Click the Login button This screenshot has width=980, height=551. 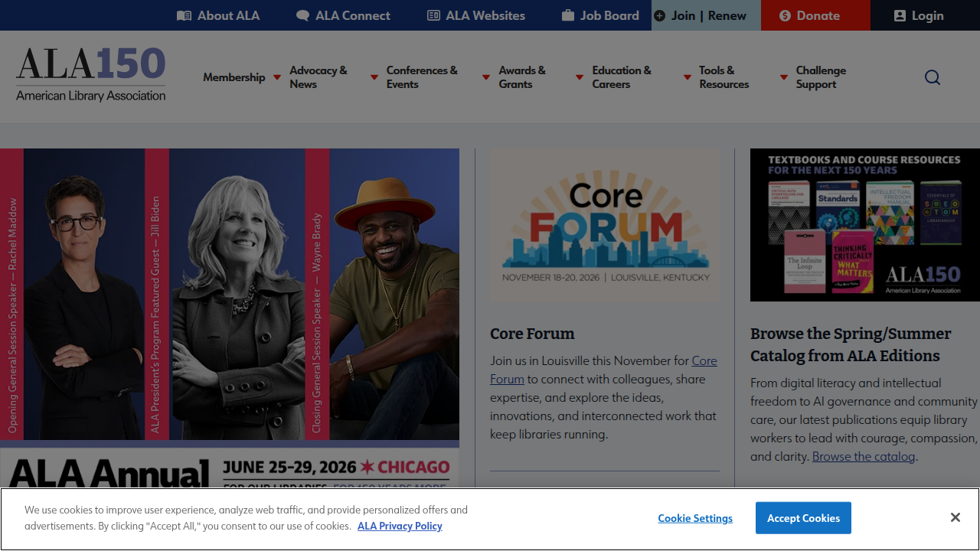(925, 15)
